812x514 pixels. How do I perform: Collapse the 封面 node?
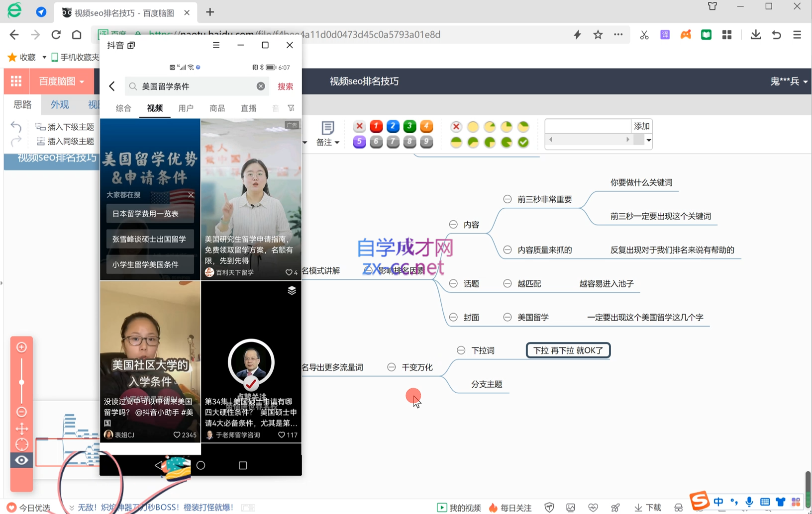tap(453, 317)
